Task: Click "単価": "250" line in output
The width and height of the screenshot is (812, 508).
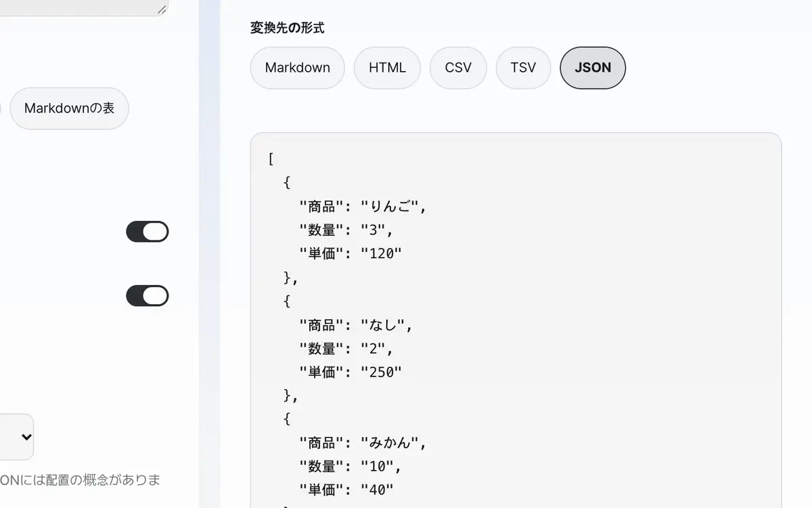Action: (x=351, y=373)
